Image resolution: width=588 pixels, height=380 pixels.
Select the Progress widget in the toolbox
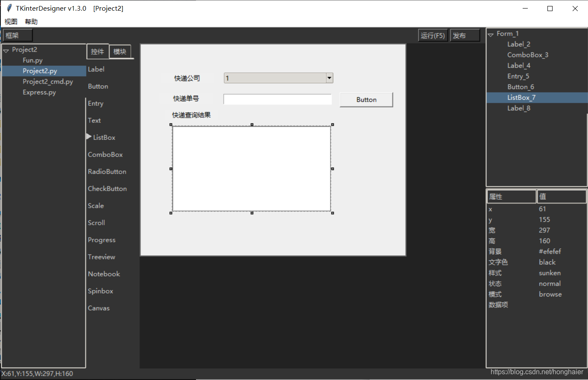(102, 240)
